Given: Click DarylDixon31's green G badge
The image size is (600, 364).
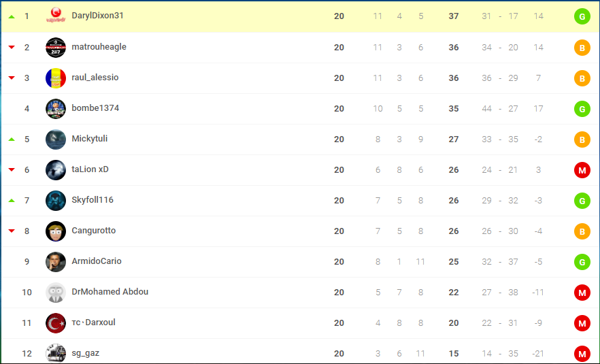Looking at the screenshot, I should (582, 16).
